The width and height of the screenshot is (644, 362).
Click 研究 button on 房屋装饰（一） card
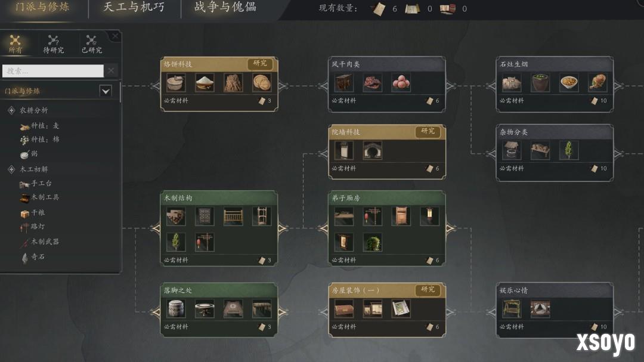428,290
